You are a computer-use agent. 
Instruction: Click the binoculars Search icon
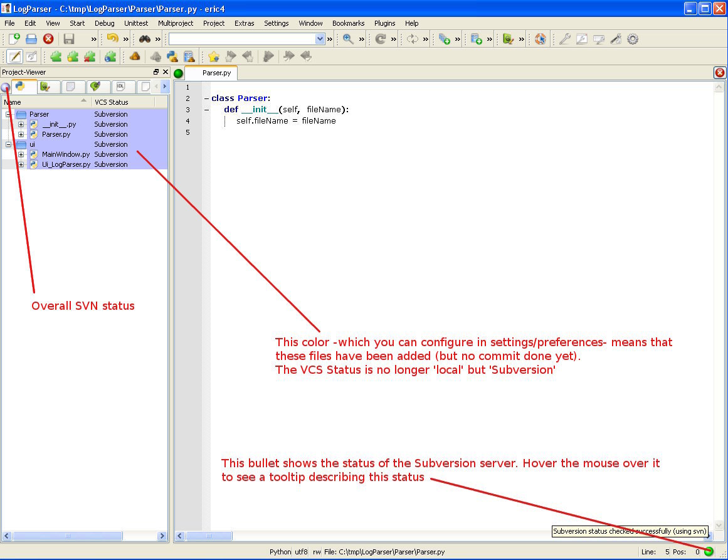coord(145,39)
